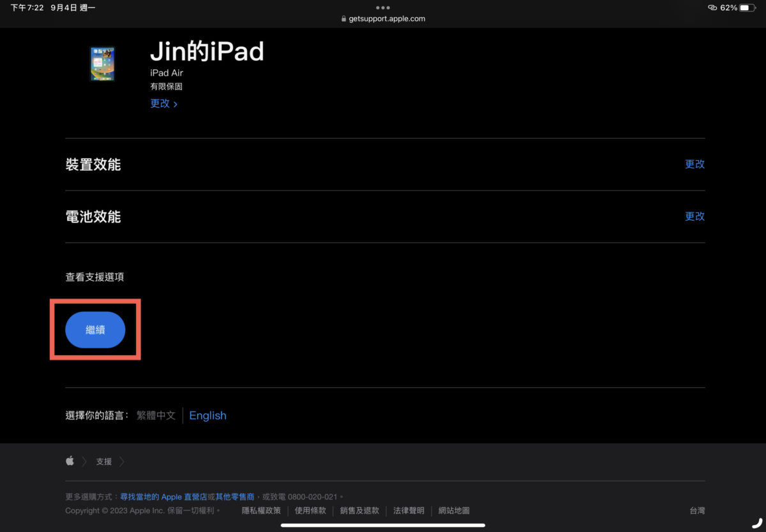Tap the getsupport.apple.com address bar
766x532 pixels.
(383, 18)
